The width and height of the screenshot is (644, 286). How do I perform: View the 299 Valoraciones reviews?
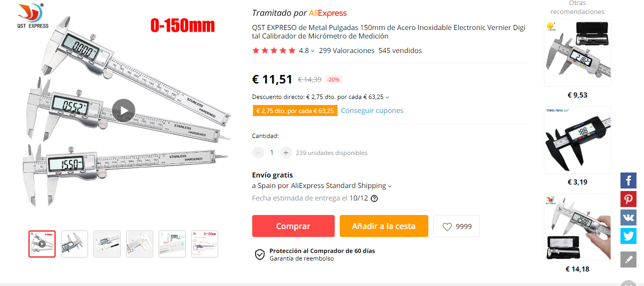click(x=346, y=50)
